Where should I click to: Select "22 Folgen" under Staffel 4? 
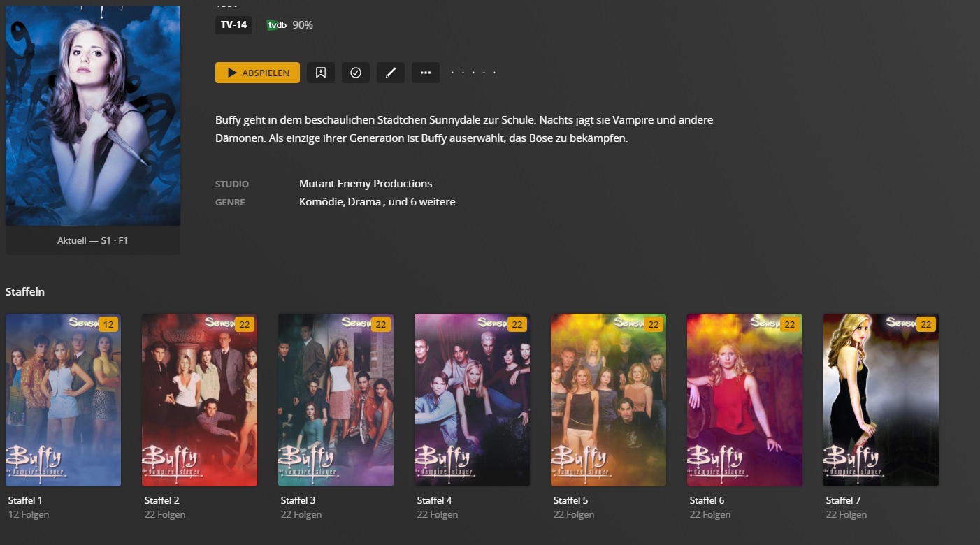(438, 515)
